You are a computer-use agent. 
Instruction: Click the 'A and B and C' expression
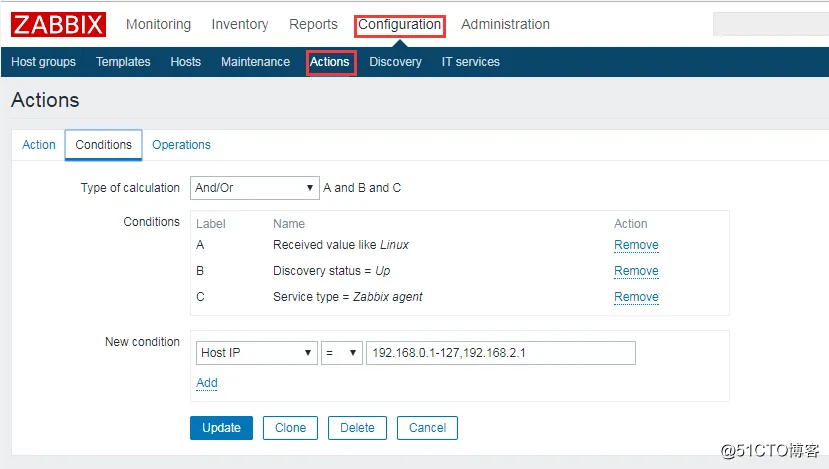(362, 188)
